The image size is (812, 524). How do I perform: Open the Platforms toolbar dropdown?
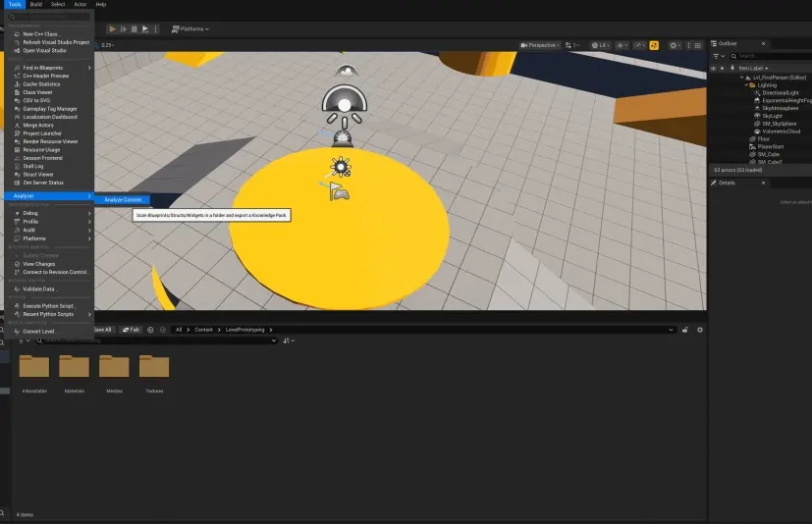(x=190, y=29)
